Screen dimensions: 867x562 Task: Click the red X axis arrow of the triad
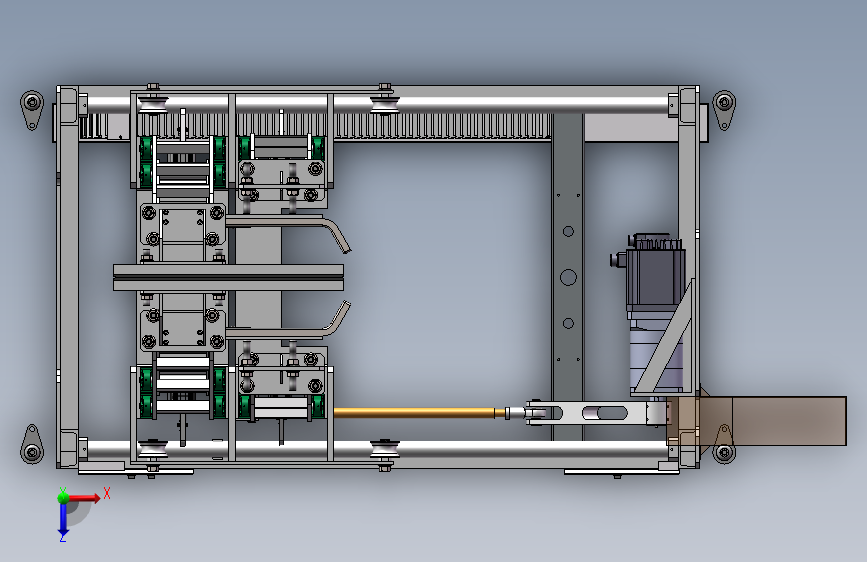84,498
